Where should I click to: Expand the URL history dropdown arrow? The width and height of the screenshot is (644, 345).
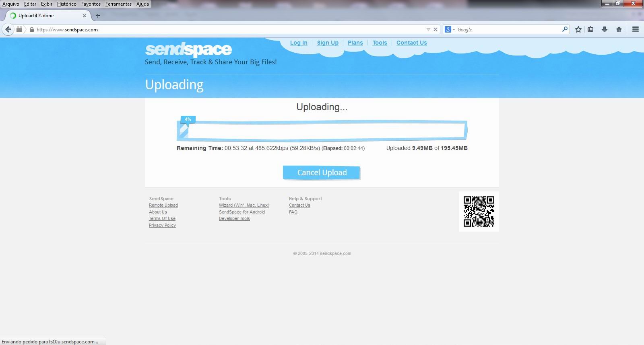coord(428,29)
